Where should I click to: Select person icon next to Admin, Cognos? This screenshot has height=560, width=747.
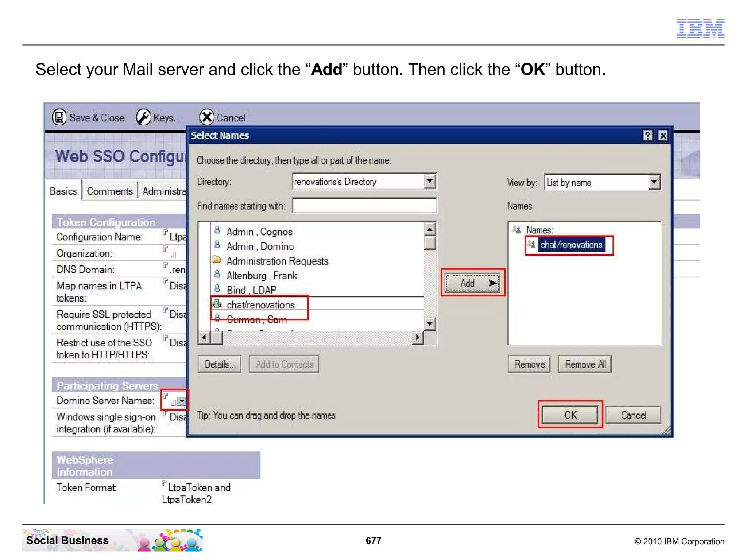click(x=217, y=230)
